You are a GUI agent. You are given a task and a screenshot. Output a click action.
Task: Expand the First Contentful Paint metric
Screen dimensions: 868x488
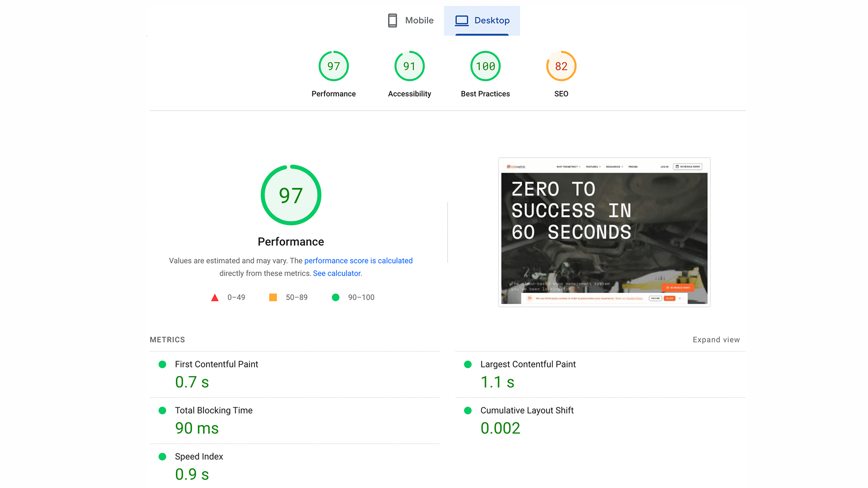[x=217, y=364]
